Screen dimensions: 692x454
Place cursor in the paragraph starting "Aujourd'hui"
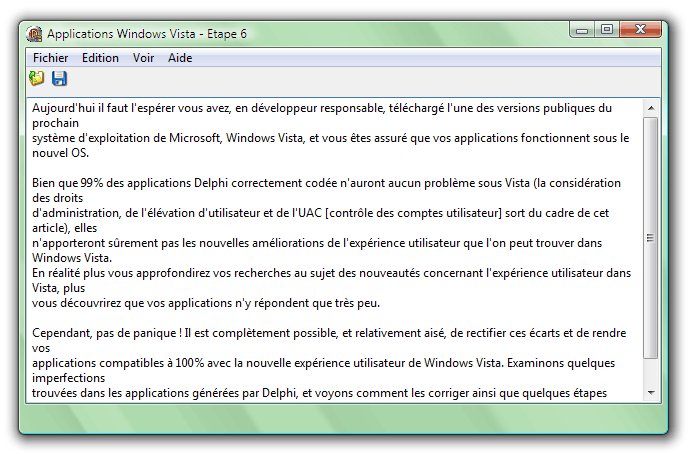pos(300,108)
